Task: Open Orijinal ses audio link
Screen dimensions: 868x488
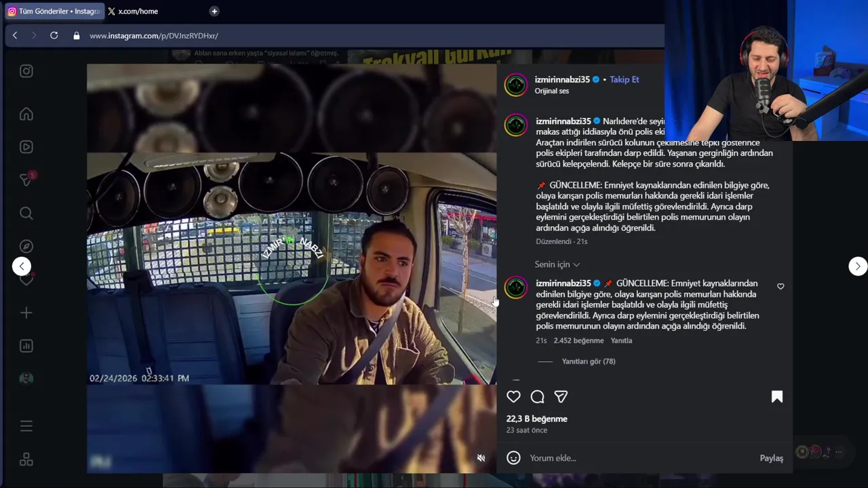Action: click(x=552, y=91)
